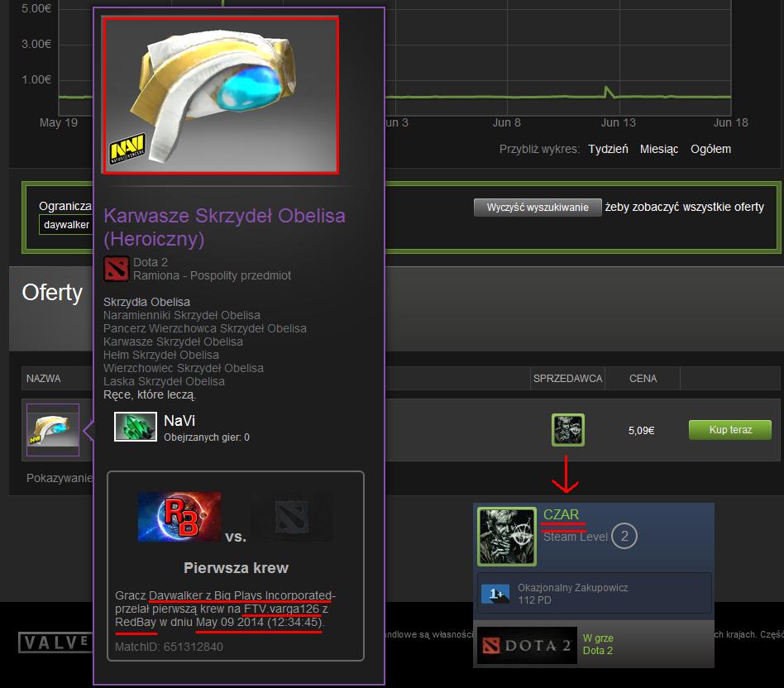
Task: Click the Pierwsza krew heading
Action: [236, 568]
